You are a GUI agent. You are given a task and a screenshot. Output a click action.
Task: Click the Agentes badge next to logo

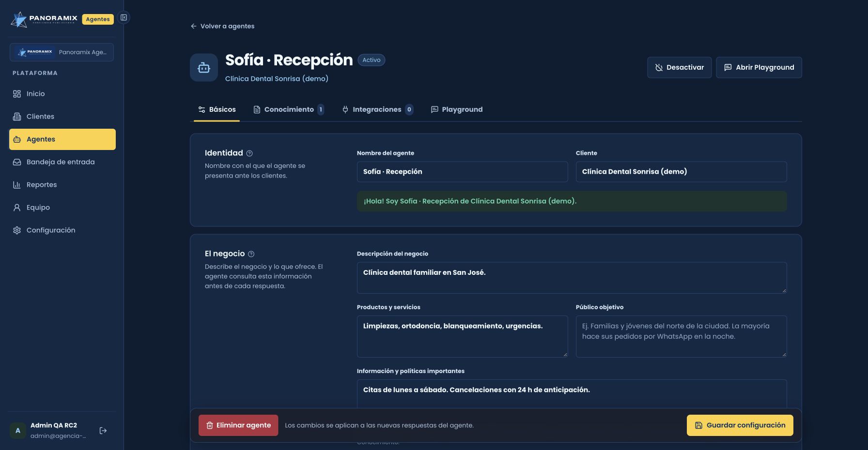[x=98, y=19]
